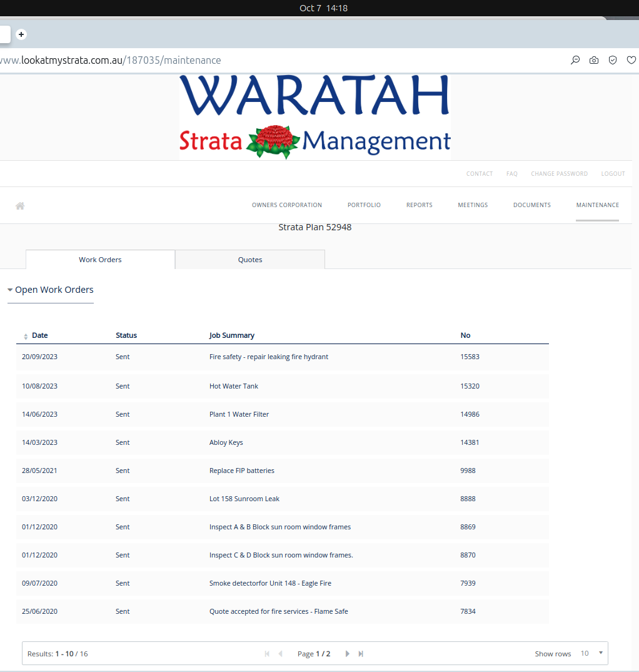Click the Logout link

point(613,174)
